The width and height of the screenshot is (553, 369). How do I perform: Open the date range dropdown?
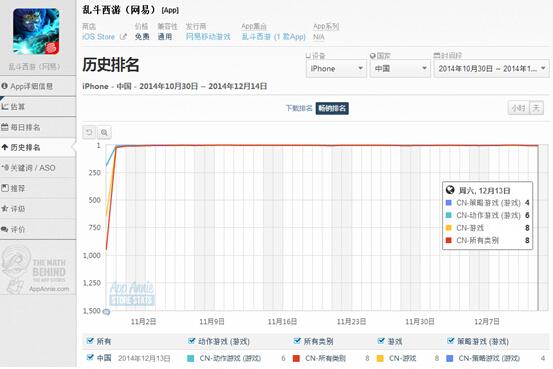[491, 68]
